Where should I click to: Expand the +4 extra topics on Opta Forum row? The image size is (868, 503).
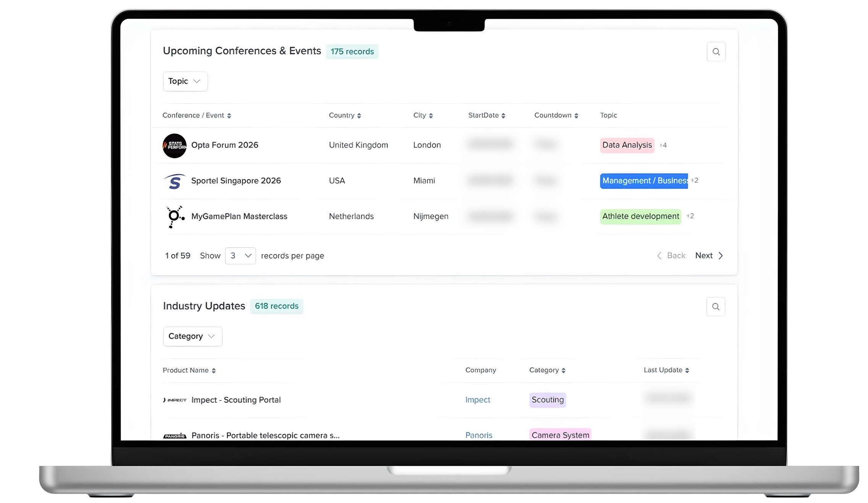[x=663, y=145]
